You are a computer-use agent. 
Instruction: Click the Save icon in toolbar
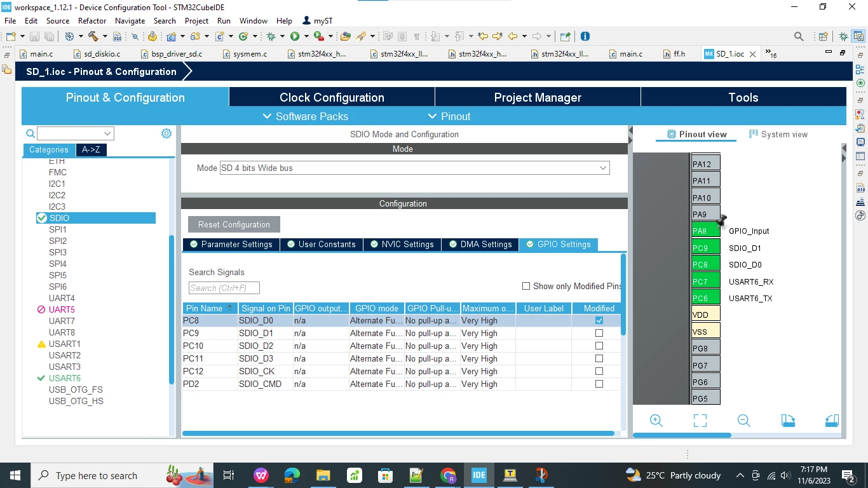point(34,36)
